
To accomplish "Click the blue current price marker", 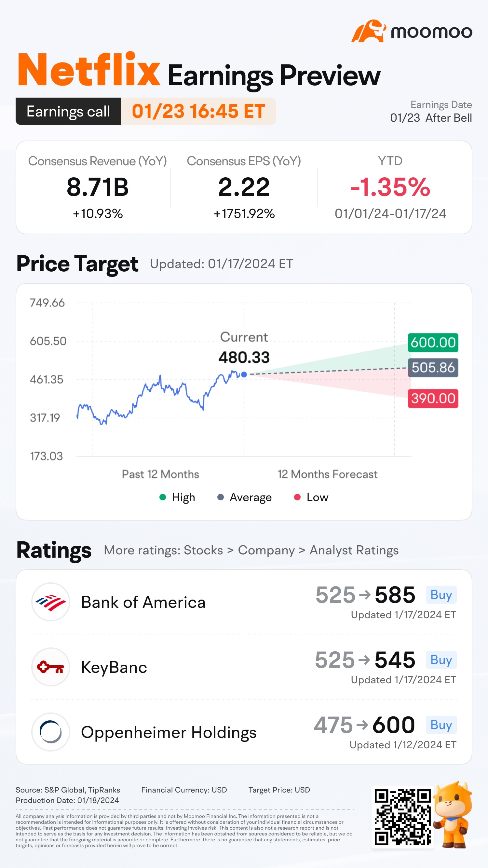I will tap(244, 374).
